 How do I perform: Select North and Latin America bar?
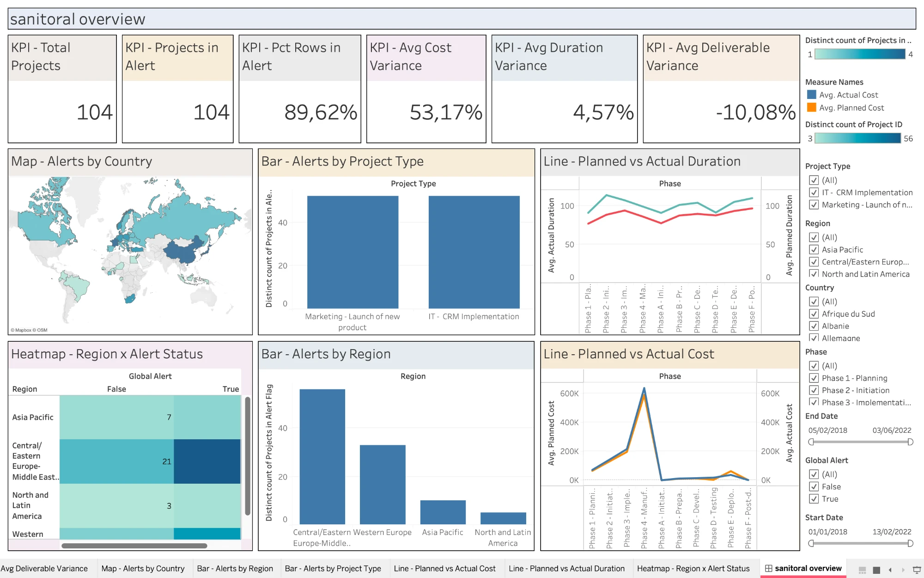[503, 518]
